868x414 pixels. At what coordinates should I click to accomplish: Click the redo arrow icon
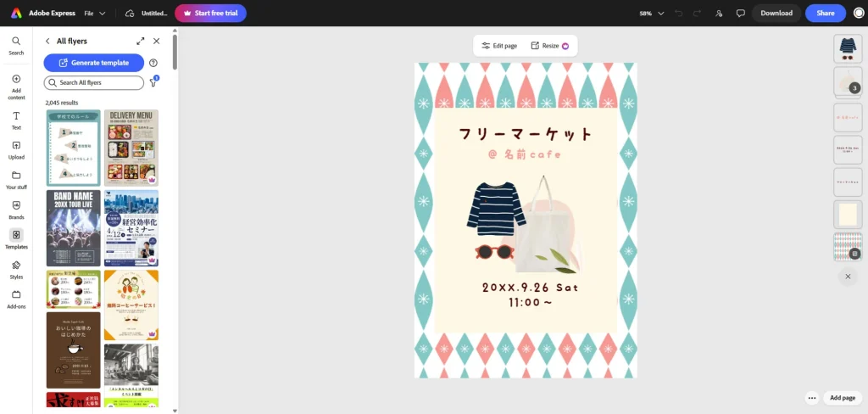pos(697,14)
